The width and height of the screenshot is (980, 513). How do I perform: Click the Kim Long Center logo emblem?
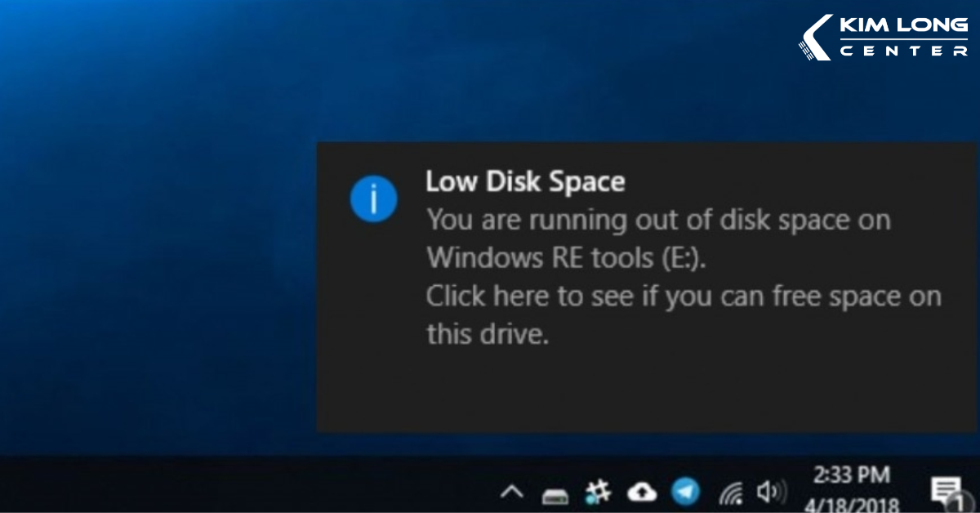click(x=815, y=38)
